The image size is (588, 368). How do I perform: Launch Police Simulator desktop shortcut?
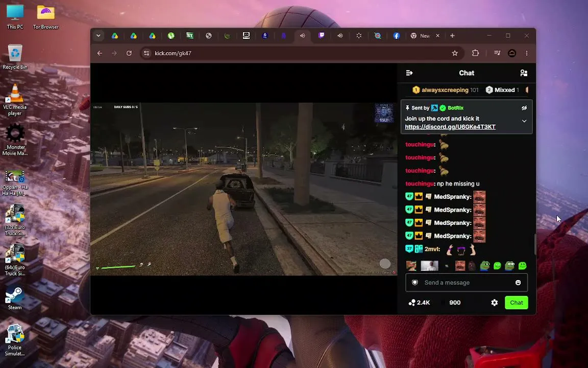coord(15,340)
